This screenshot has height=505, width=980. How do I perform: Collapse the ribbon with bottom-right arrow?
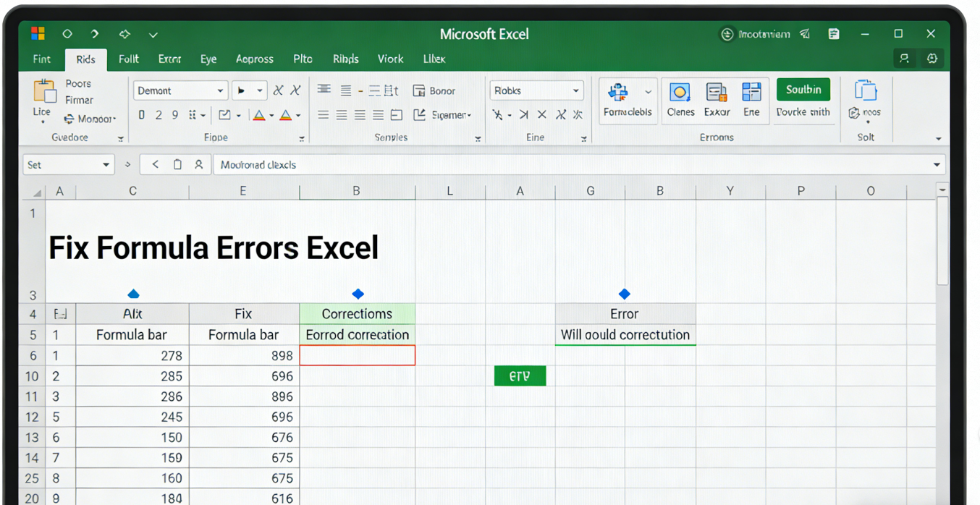pos(938,138)
